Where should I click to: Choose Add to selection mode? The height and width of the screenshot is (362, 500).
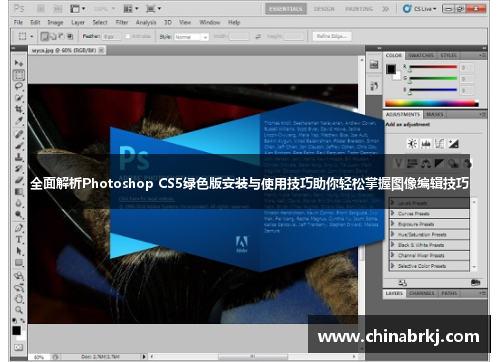[53, 36]
